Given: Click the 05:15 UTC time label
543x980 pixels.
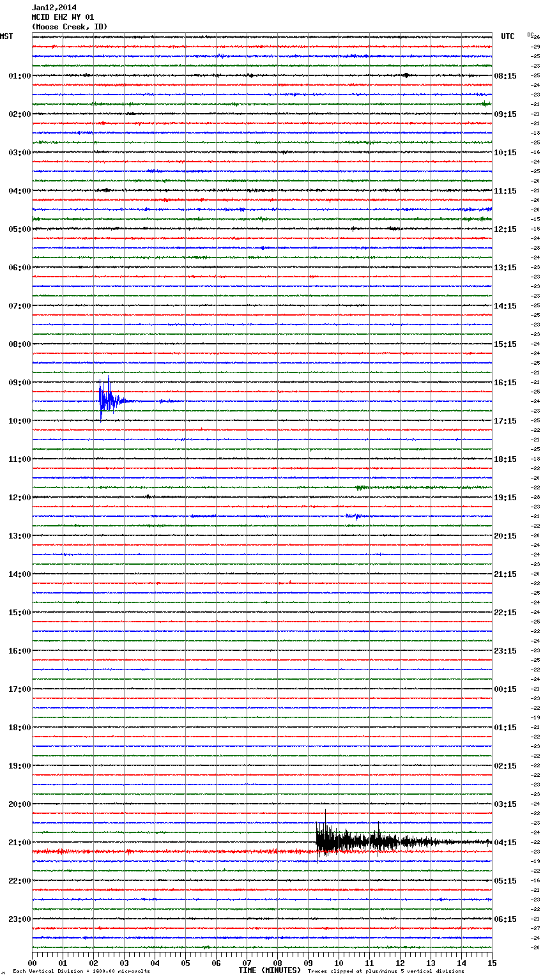Looking at the screenshot, I should pos(505,881).
